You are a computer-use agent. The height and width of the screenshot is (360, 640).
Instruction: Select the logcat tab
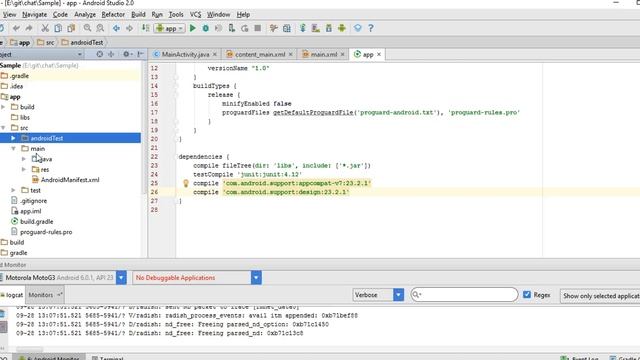click(x=12, y=295)
